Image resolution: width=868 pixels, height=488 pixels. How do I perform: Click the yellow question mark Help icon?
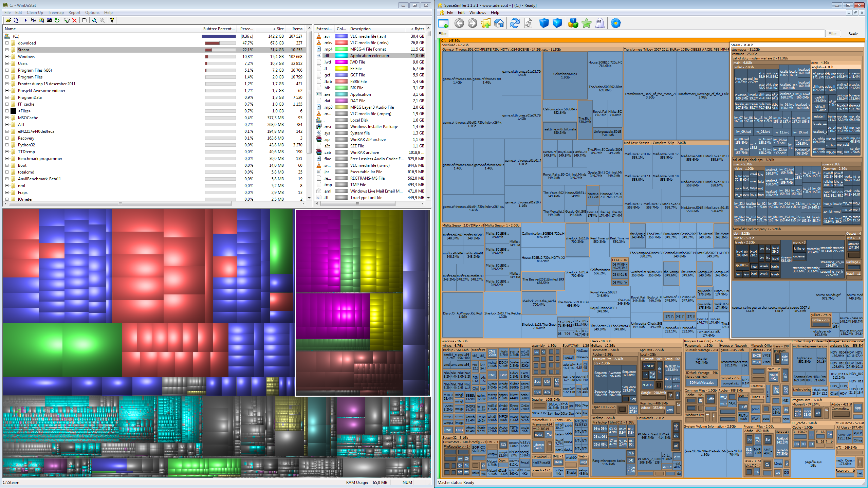112,20
